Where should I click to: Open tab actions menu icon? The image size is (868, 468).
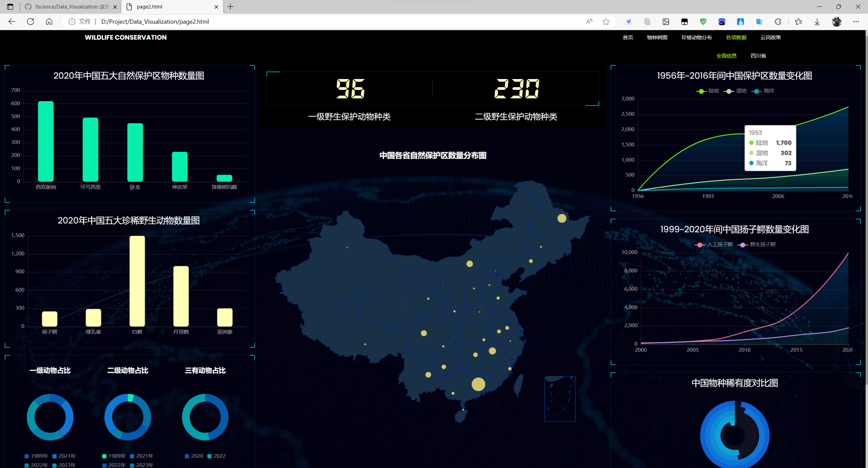10,7
